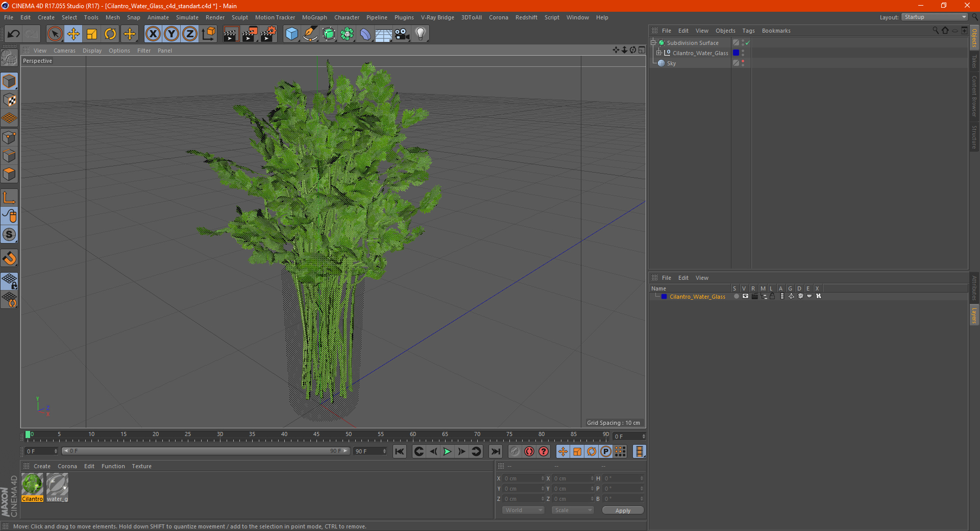
Task: Activate the Move tool in top toolbar
Action: coord(73,34)
